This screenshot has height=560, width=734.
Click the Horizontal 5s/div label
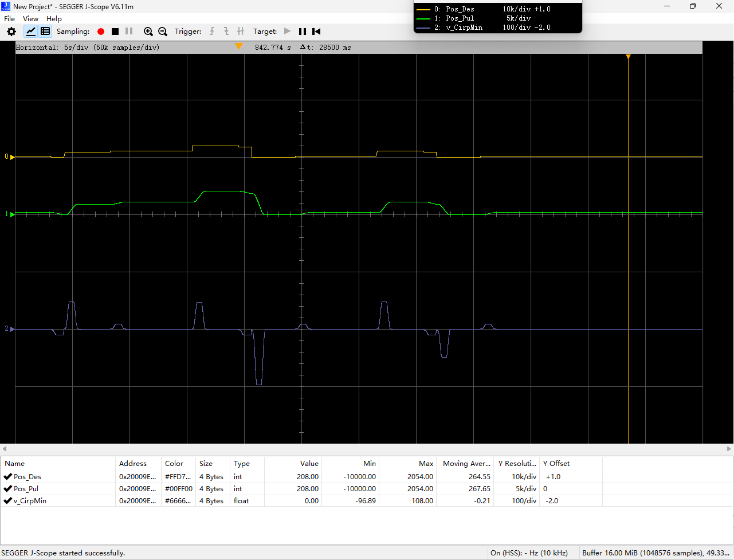tap(88, 48)
